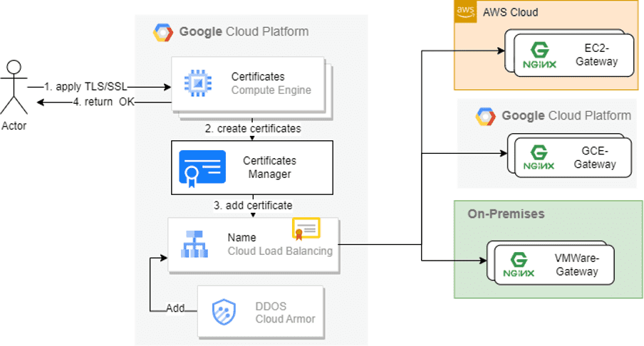Click 'Cloud Load Balancing' text
The width and height of the screenshot is (644, 346).
pos(280,251)
